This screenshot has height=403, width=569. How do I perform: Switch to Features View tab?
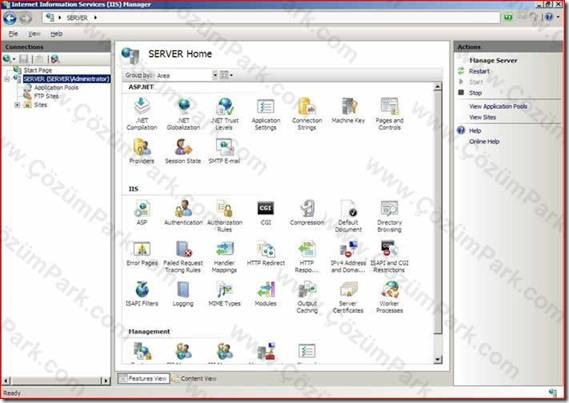(143, 378)
